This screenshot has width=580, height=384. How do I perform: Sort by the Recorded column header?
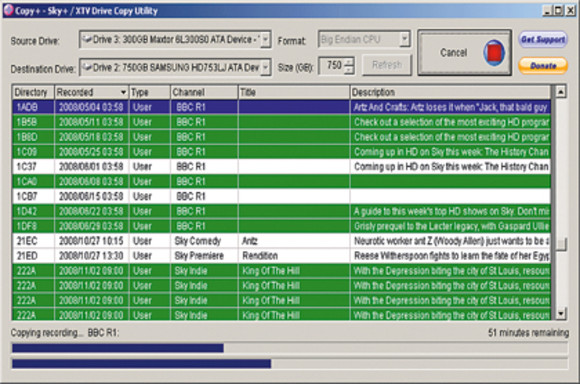(91, 92)
